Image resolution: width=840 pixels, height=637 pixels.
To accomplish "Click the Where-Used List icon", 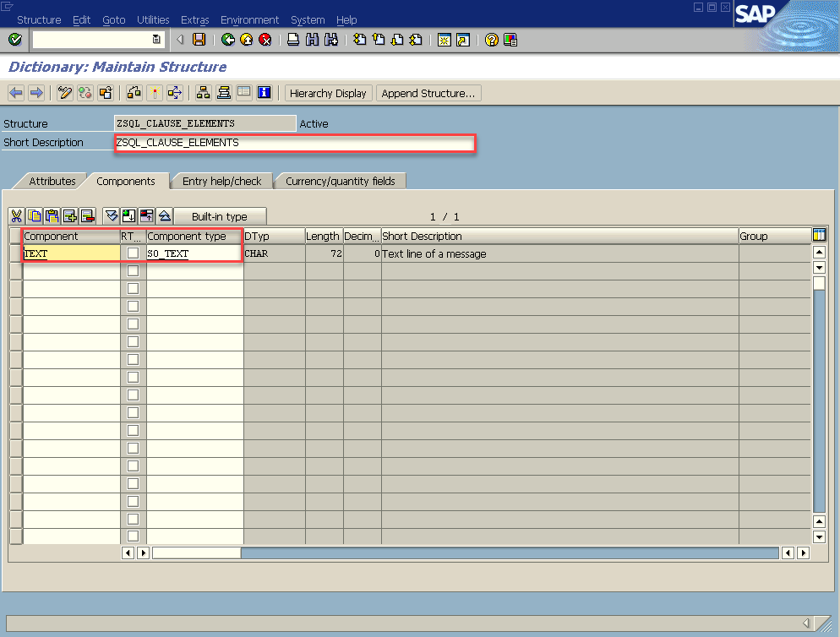I will point(175,93).
